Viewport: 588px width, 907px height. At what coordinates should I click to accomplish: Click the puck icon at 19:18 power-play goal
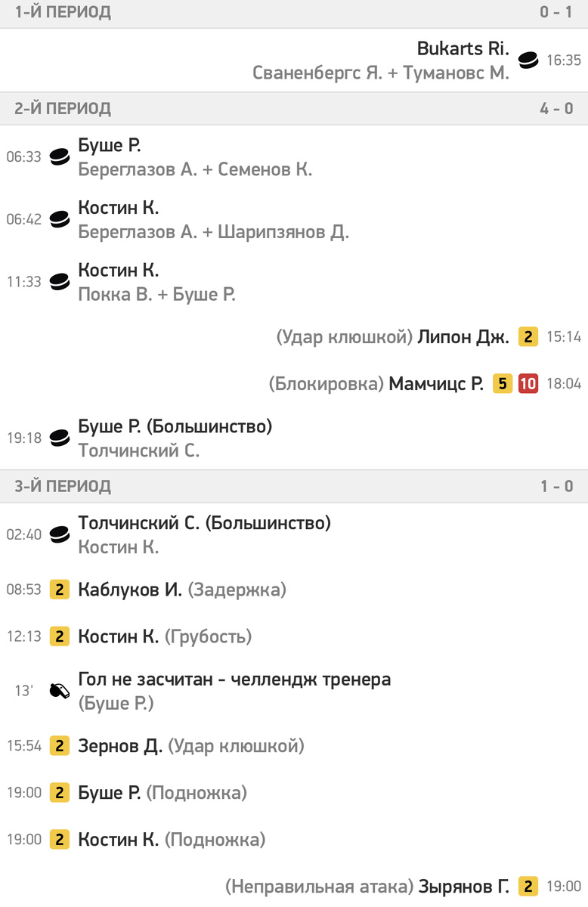coord(60,438)
